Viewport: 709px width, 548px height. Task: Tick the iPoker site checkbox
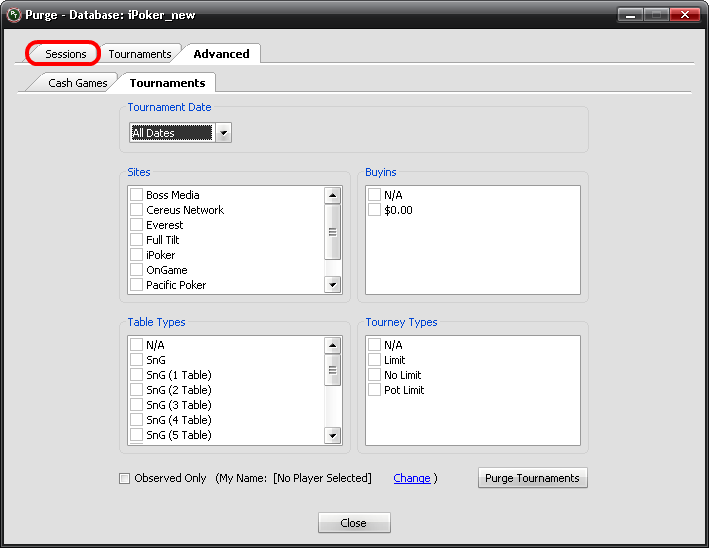(136, 255)
